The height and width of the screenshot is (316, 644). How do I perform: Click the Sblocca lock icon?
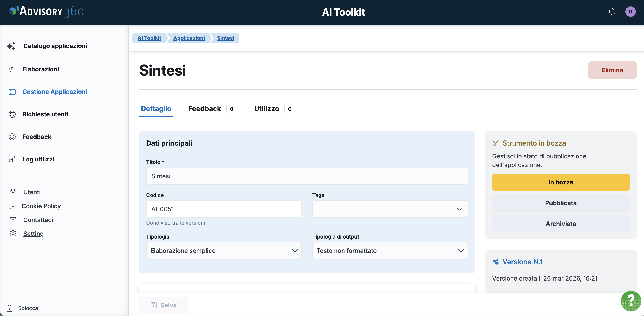tap(10, 308)
